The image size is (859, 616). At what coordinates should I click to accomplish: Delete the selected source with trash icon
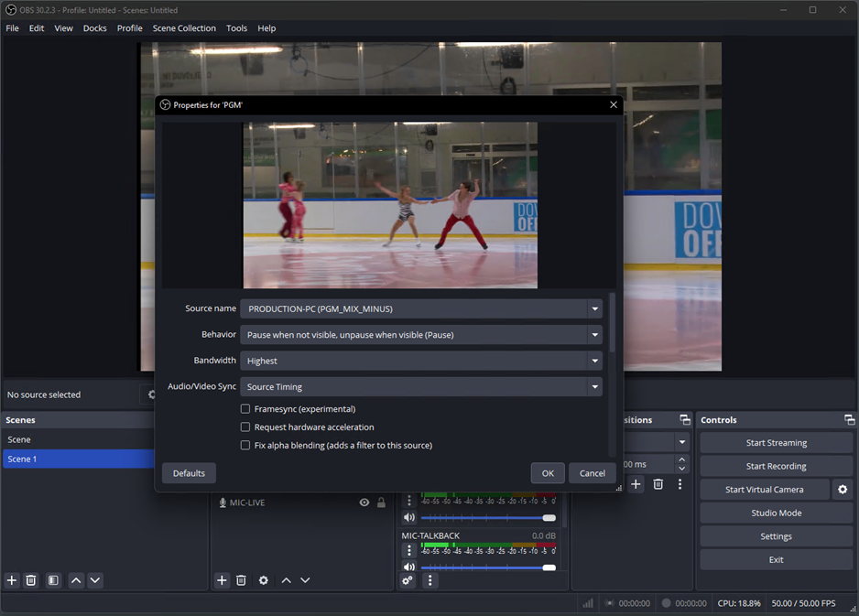(242, 580)
